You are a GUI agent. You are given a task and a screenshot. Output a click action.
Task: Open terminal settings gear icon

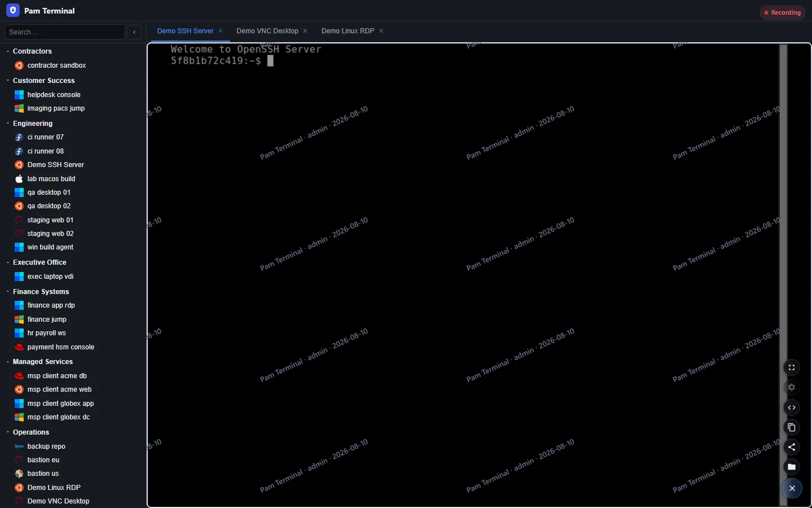792,387
